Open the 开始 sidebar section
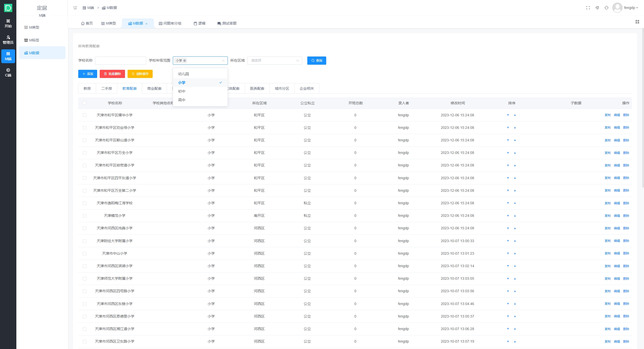This screenshot has height=349, width=644. (x=8, y=24)
